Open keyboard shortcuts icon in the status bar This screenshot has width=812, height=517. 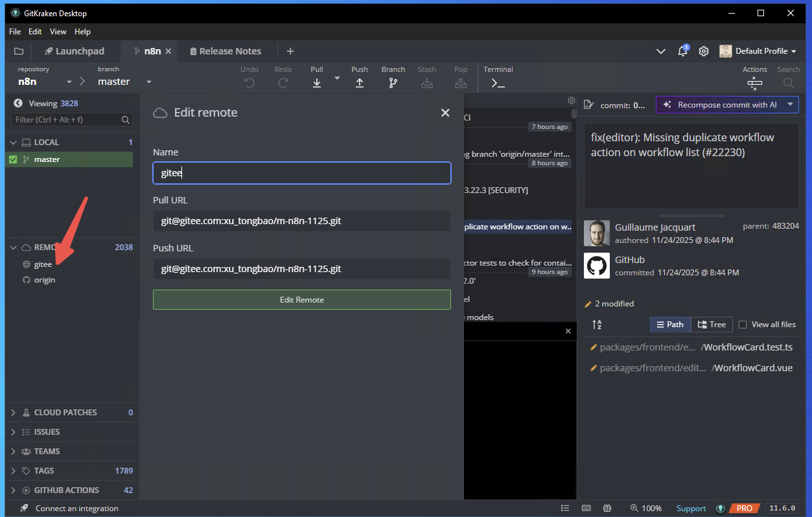(x=586, y=509)
